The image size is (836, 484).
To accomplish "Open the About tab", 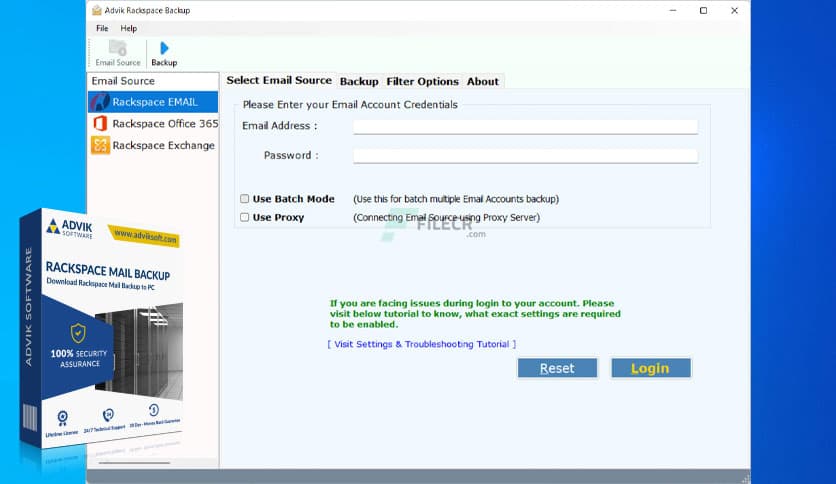I will pos(483,82).
